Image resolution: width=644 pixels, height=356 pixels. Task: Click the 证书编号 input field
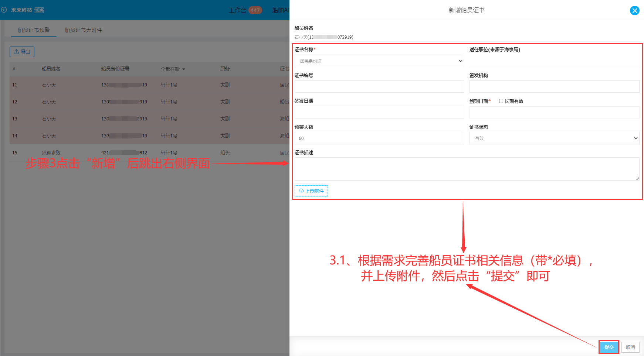[x=379, y=86]
